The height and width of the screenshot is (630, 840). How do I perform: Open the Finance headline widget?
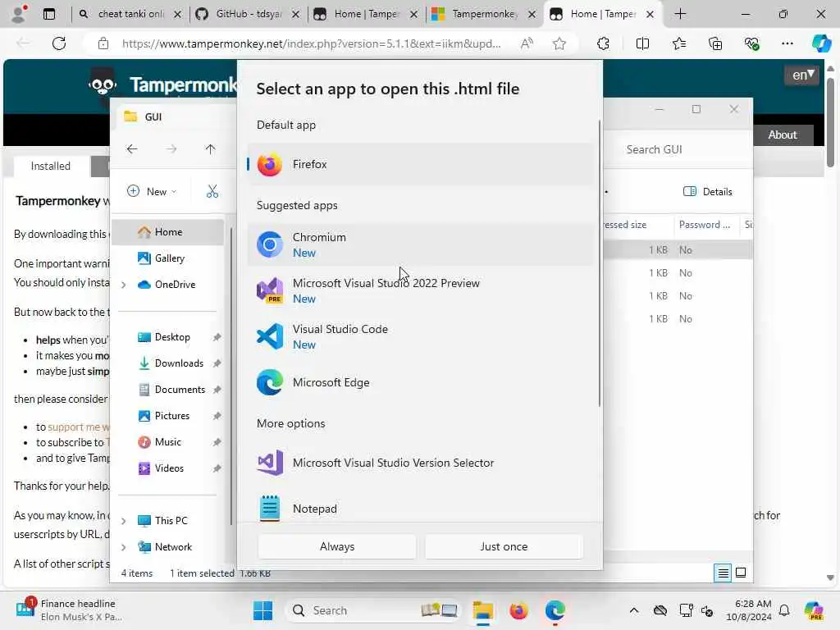tap(69, 610)
